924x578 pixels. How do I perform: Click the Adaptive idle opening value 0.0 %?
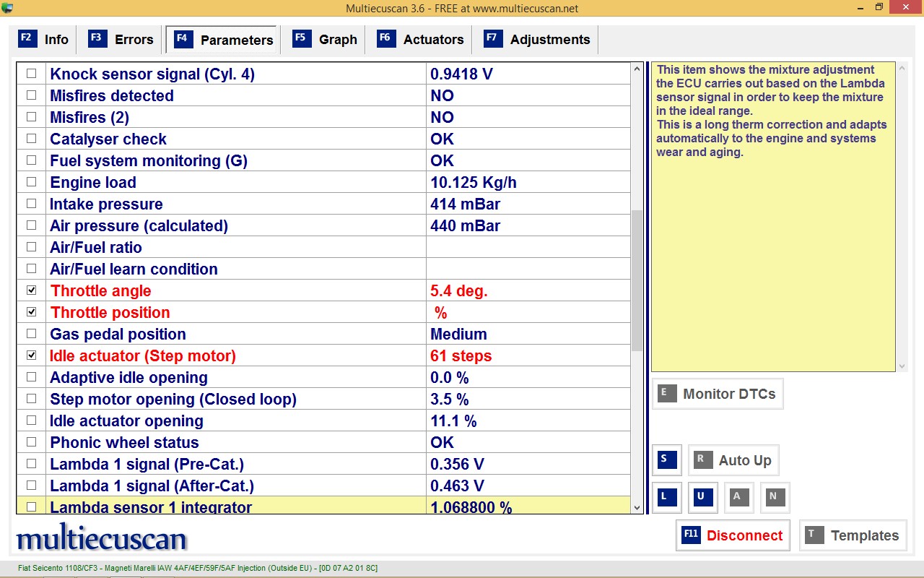tap(449, 377)
